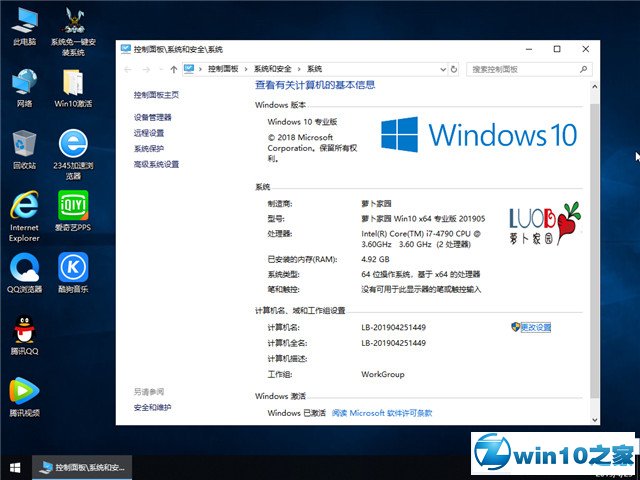
Task: Select the Windows 10 专业版 text
Action: click(302, 122)
